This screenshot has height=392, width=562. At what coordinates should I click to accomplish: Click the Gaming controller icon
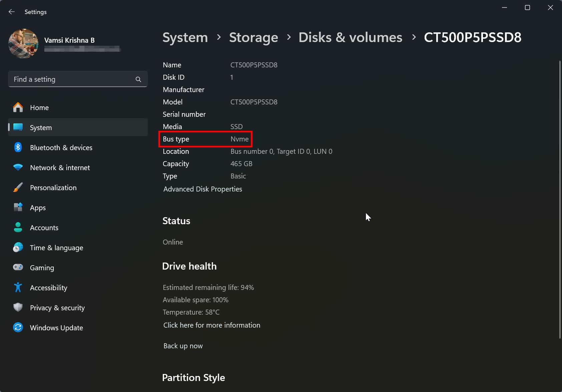pos(18,267)
